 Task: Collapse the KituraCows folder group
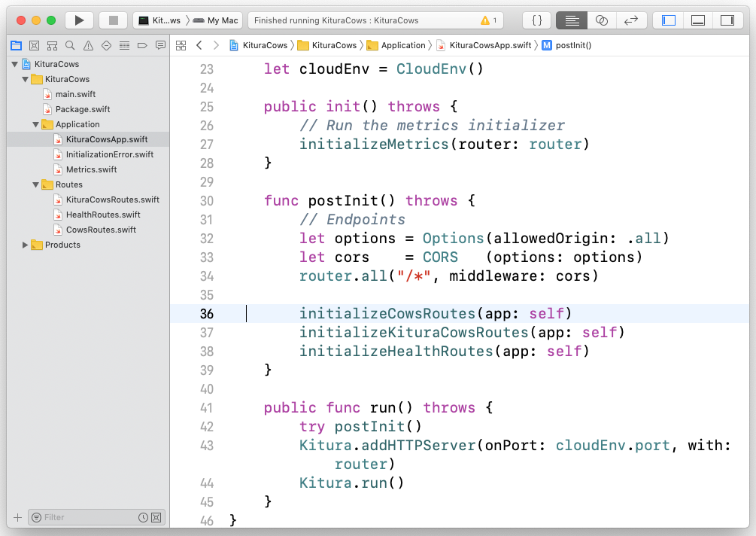(x=25, y=79)
